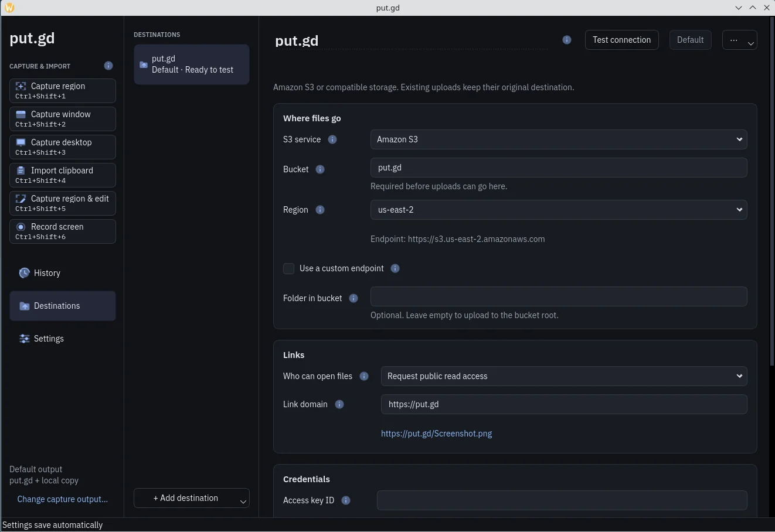The height and width of the screenshot is (532, 775).
Task: Click info icon next to Link domain
Action: (x=339, y=404)
